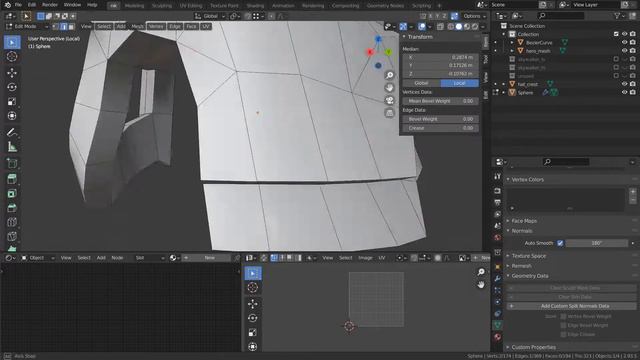Click the UV editor zoom magnifier icon
This screenshot has width=640, height=360.
coord(481,272)
